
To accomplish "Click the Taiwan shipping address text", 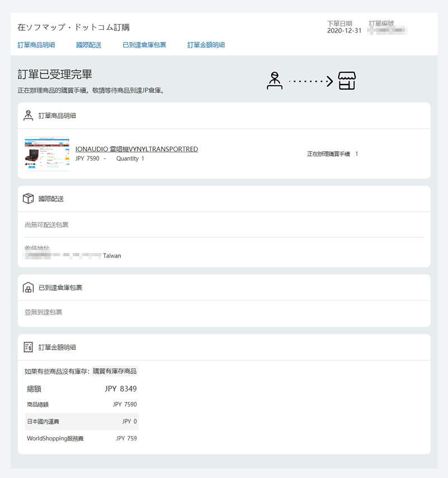I will coord(110,256).
